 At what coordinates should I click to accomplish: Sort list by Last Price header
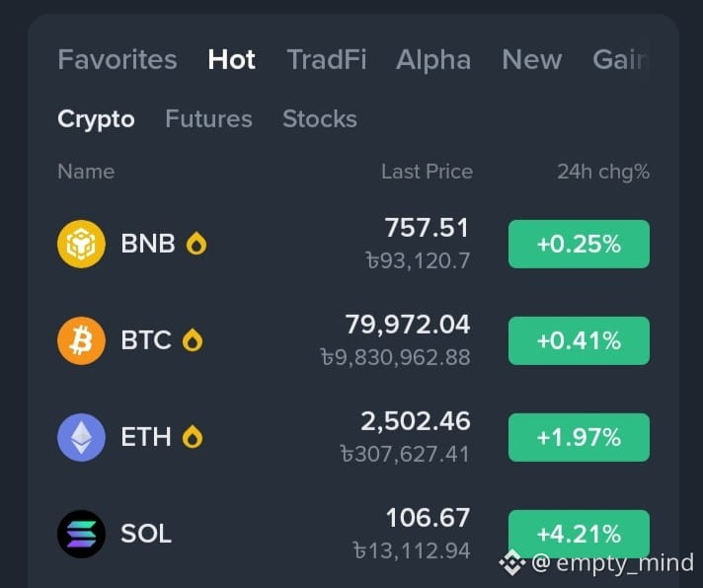point(427,172)
